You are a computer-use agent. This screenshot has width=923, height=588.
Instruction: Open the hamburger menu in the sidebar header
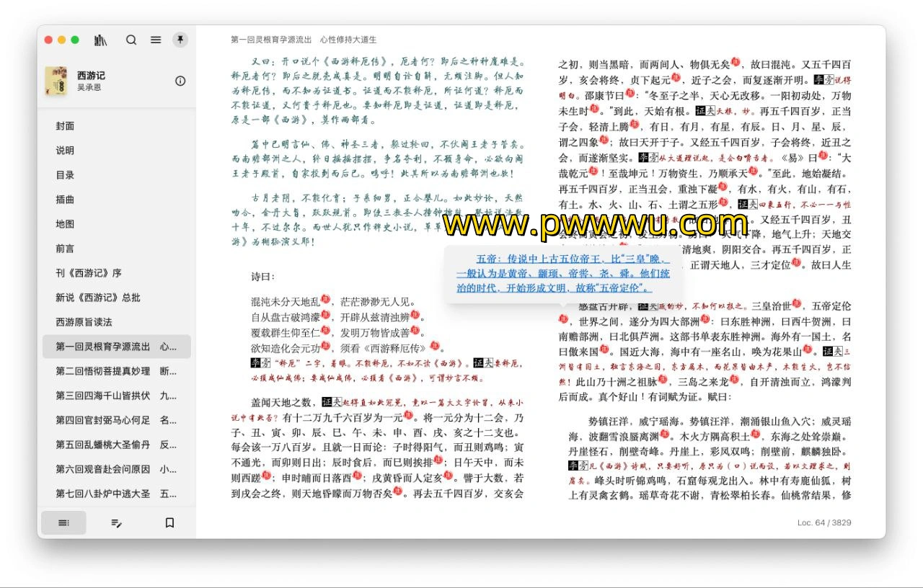coord(156,40)
